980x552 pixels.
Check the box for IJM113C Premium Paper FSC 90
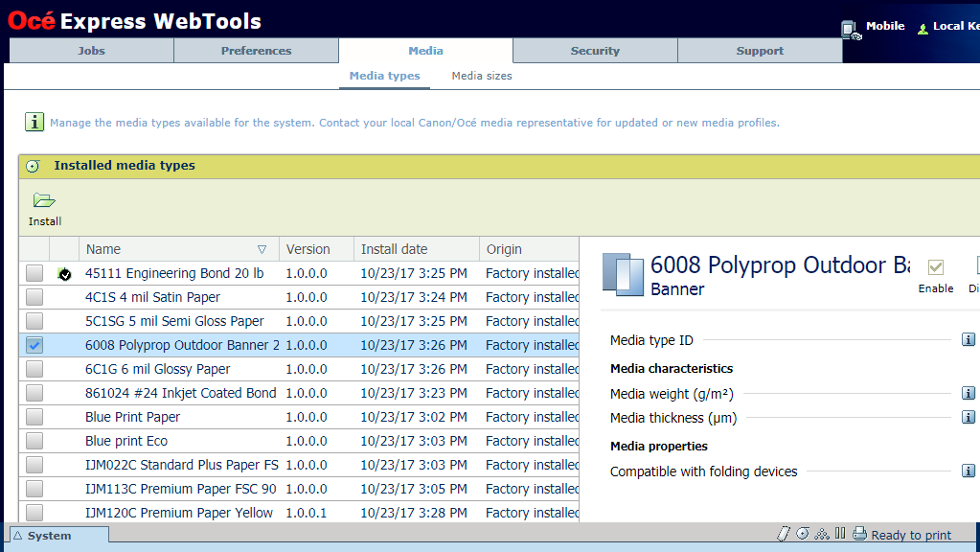point(34,489)
